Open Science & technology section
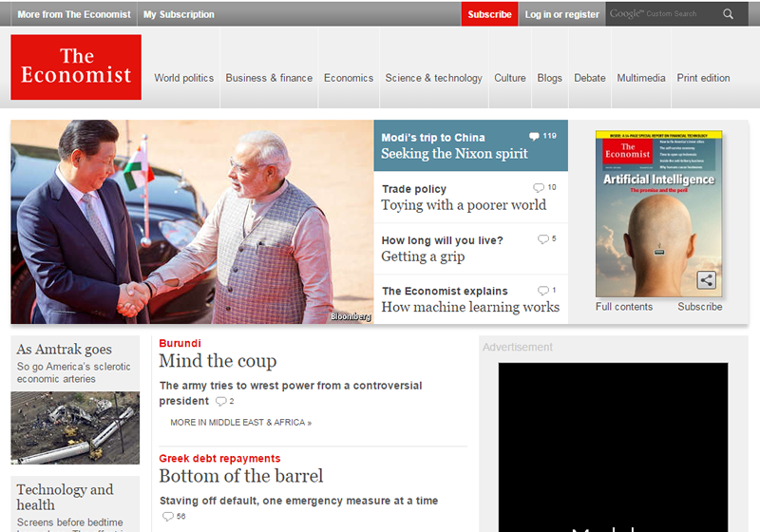760x532 pixels. coord(434,78)
